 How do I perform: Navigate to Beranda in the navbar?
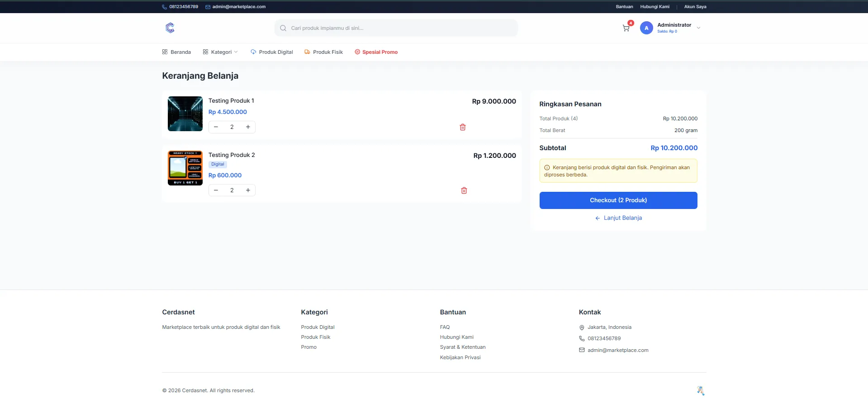[x=176, y=52]
